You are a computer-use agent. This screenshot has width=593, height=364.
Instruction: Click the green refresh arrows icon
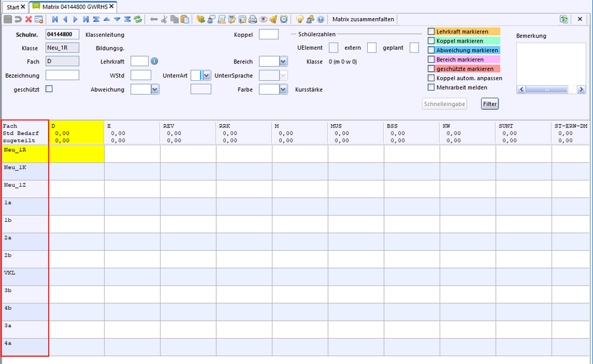[x=138, y=19]
